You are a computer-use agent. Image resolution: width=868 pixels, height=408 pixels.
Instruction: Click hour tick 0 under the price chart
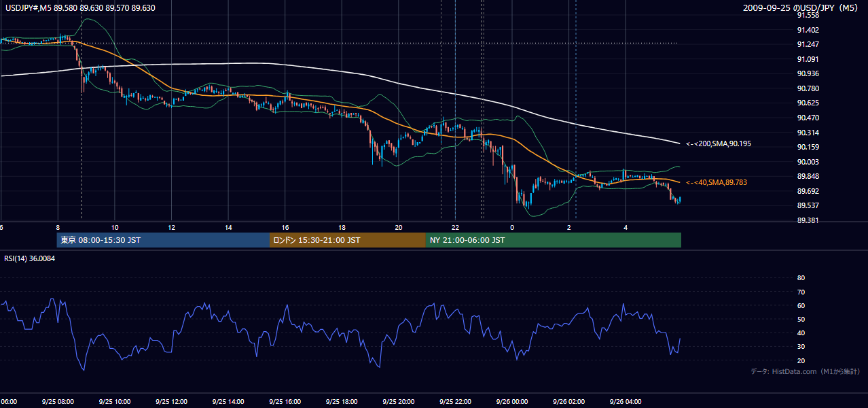click(512, 227)
